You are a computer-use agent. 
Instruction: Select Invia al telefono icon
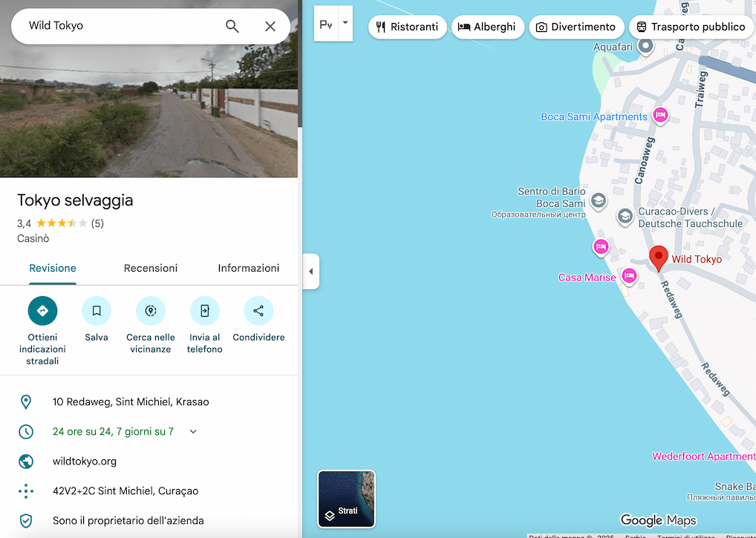click(204, 311)
